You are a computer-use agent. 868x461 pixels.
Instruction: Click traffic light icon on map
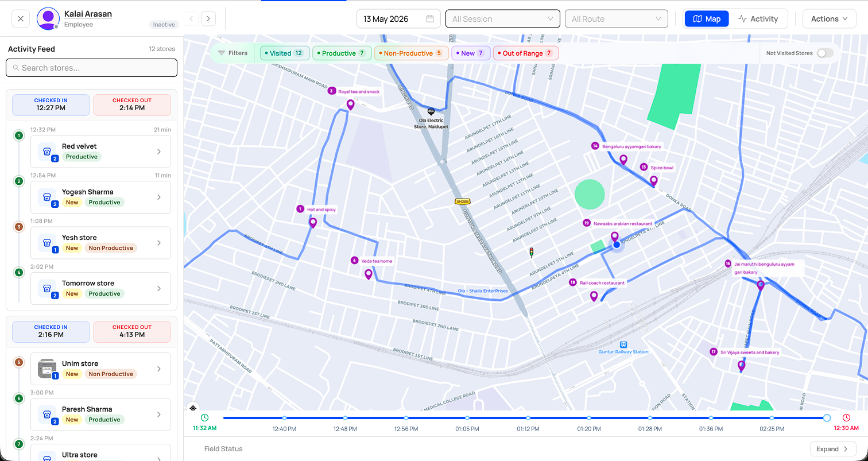(532, 252)
